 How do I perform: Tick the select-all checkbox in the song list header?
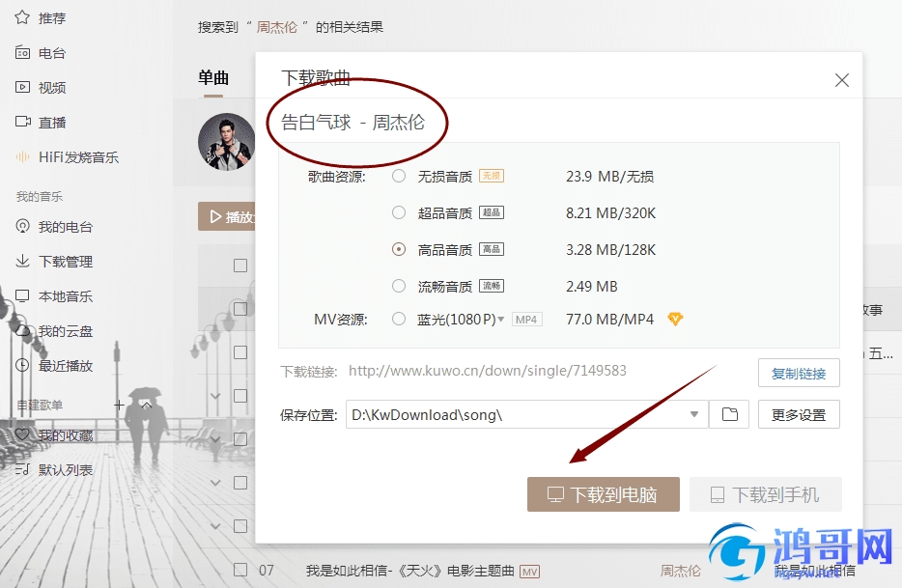(240, 266)
